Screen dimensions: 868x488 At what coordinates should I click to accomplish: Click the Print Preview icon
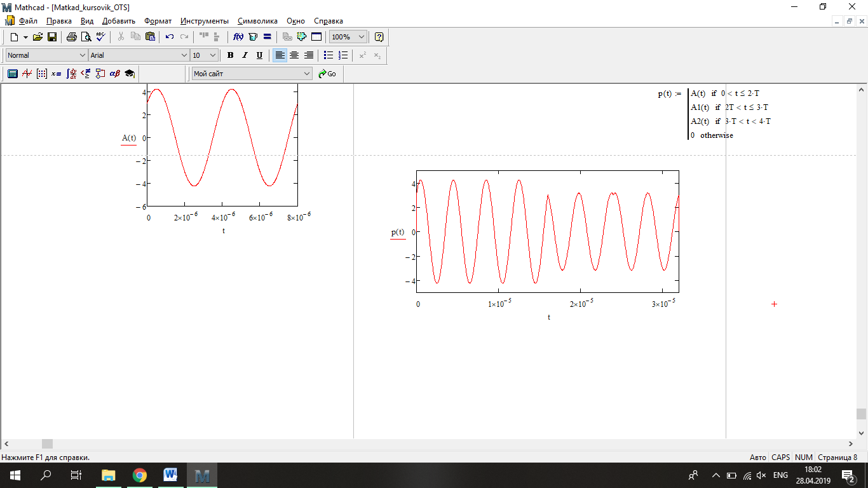[86, 37]
